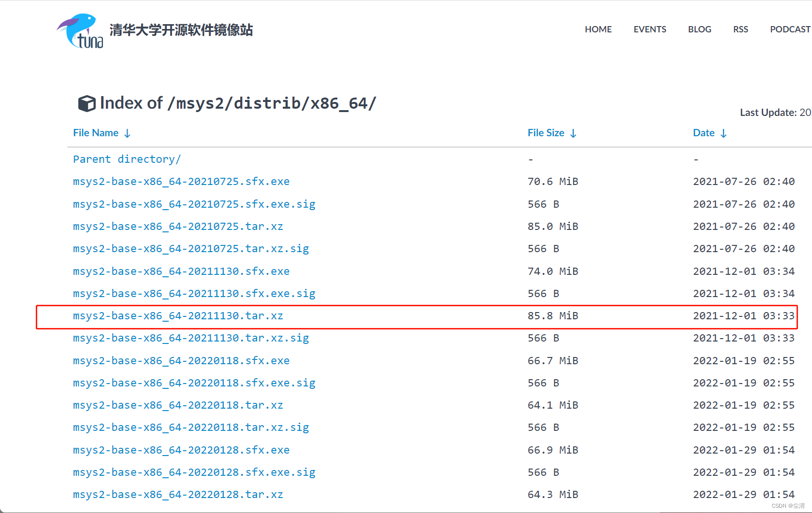Click the 85.8 MiB file size
Image resolution: width=812 pixels, height=513 pixels.
(553, 316)
